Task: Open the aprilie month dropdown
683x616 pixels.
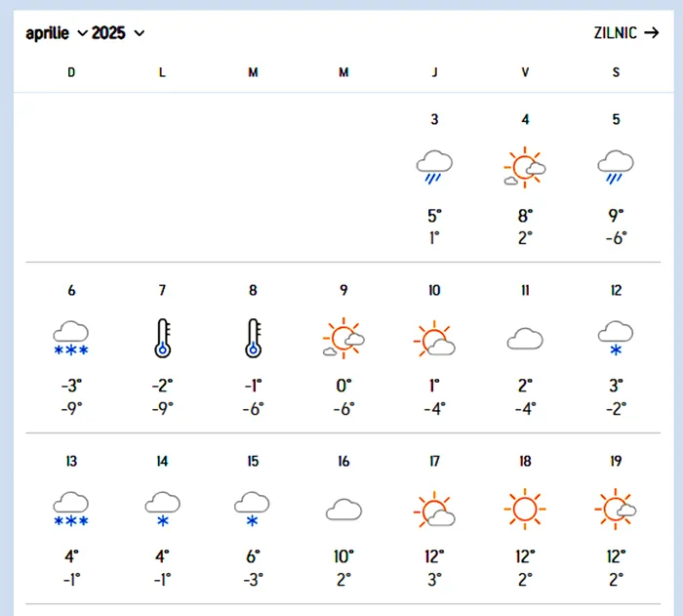Action: pyautogui.click(x=57, y=33)
